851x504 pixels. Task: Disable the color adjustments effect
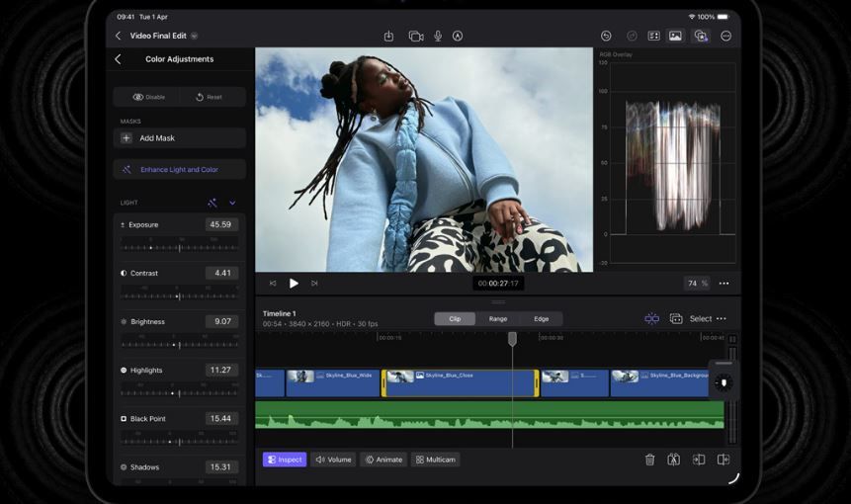pyautogui.click(x=148, y=97)
